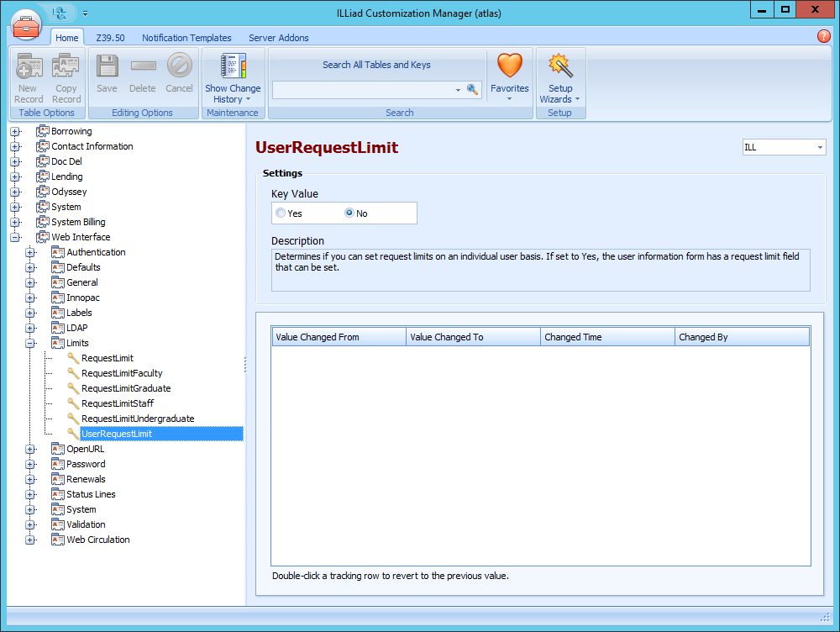Click the New Record icon
Image resolution: width=840 pixels, height=632 pixels.
[29, 67]
